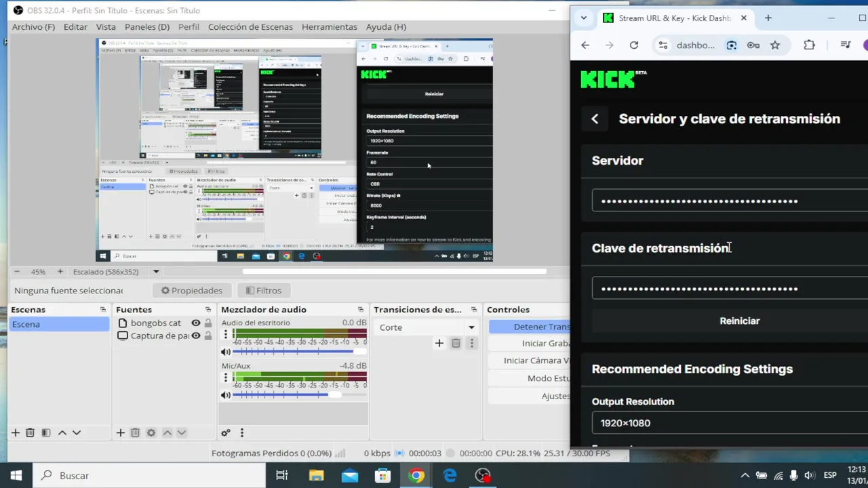Viewport: 868px width, 488px height.
Task: Bookmark the page with the star icon
Action: 775,45
